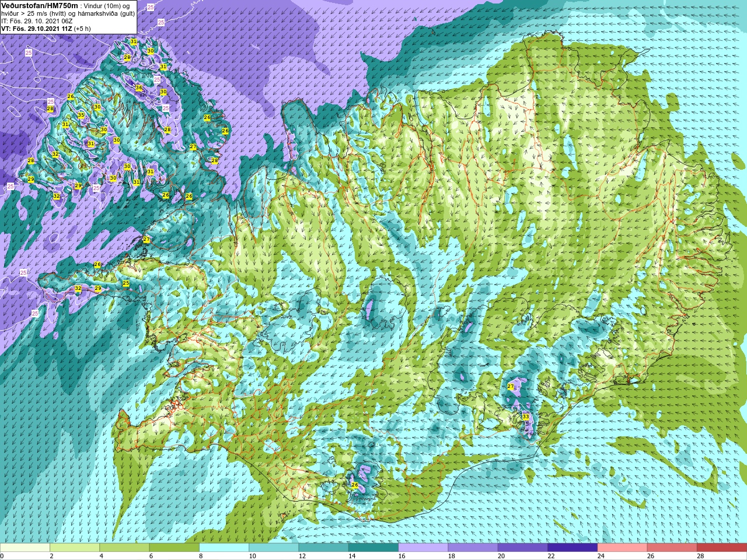747x560 pixels.
Task: Click the light green 2–4 m/s legend swatch
Action: [75, 548]
